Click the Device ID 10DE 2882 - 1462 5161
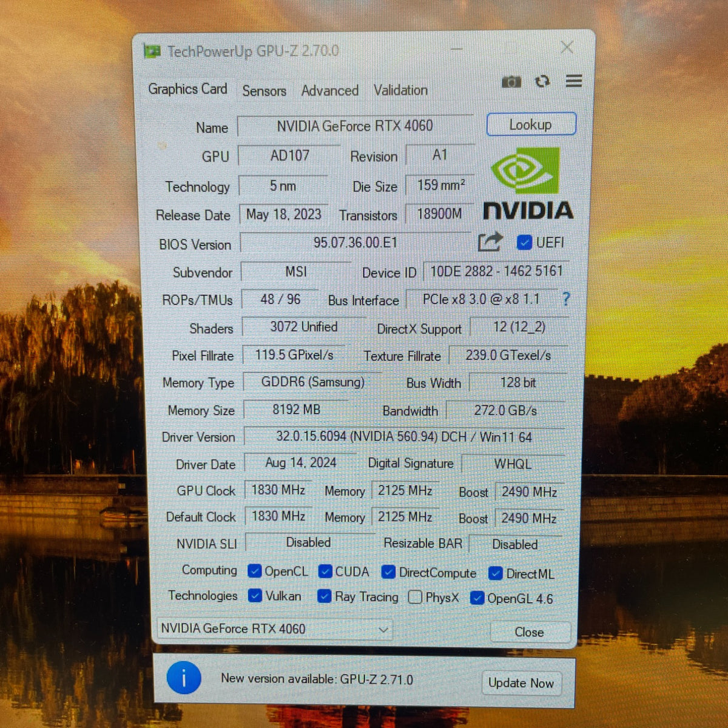 [496, 271]
